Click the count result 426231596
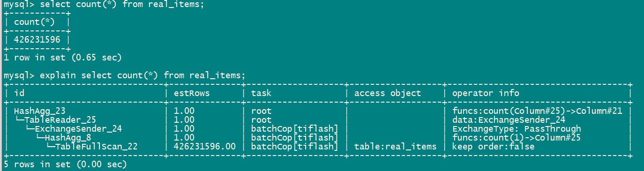Viewport: 644px width, 171px height. point(37,39)
